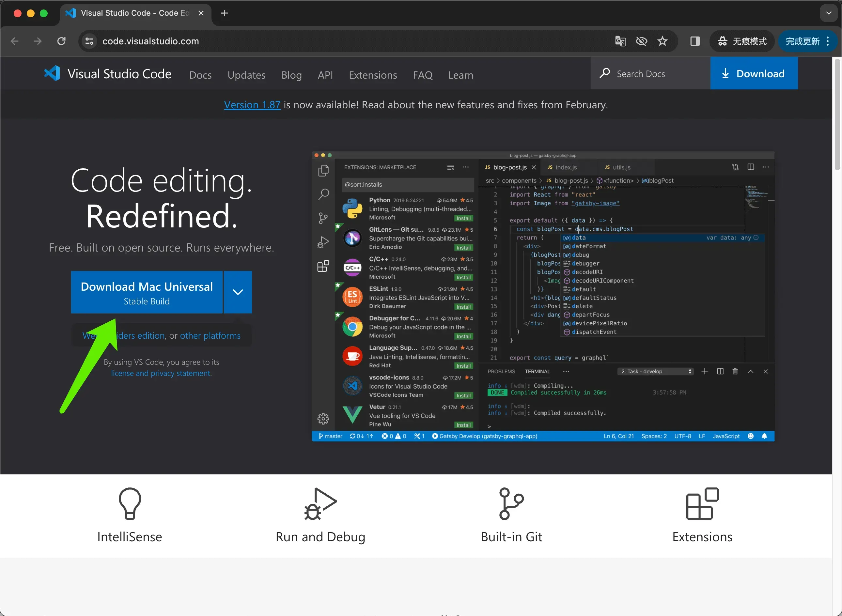Image resolution: width=842 pixels, height=616 pixels.
Task: Expand the download options chevron
Action: pos(238,292)
